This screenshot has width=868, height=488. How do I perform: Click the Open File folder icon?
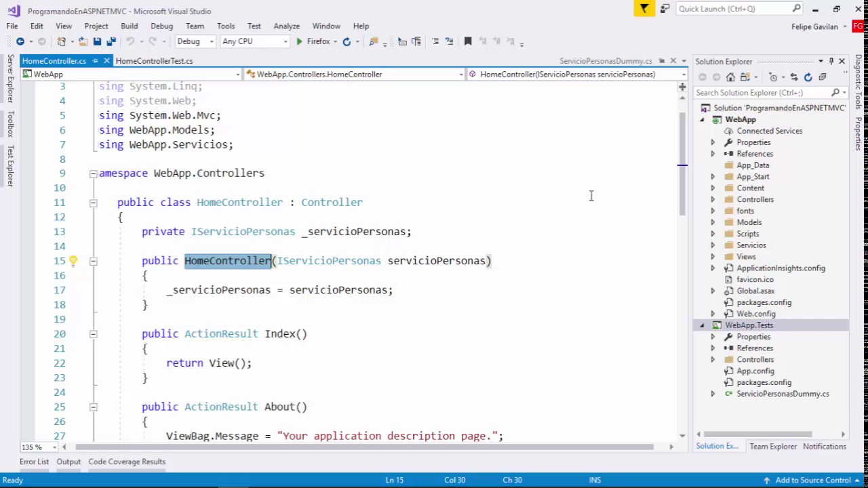(x=83, y=41)
